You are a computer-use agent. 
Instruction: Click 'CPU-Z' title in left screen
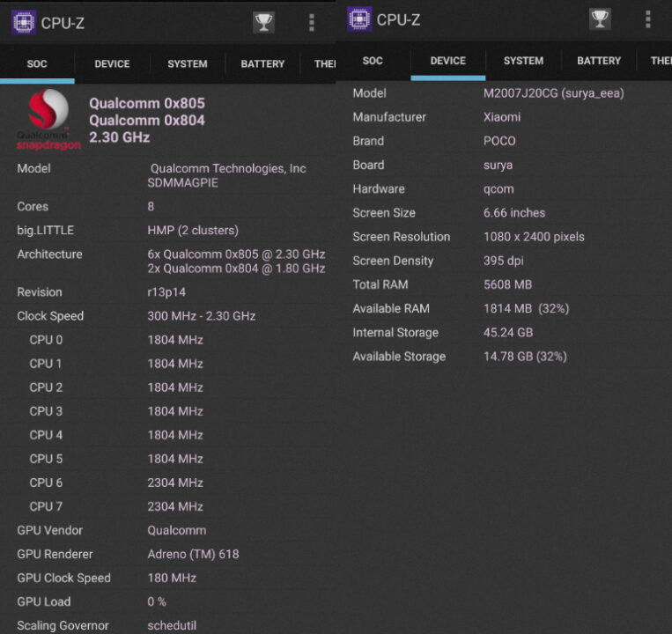63,23
